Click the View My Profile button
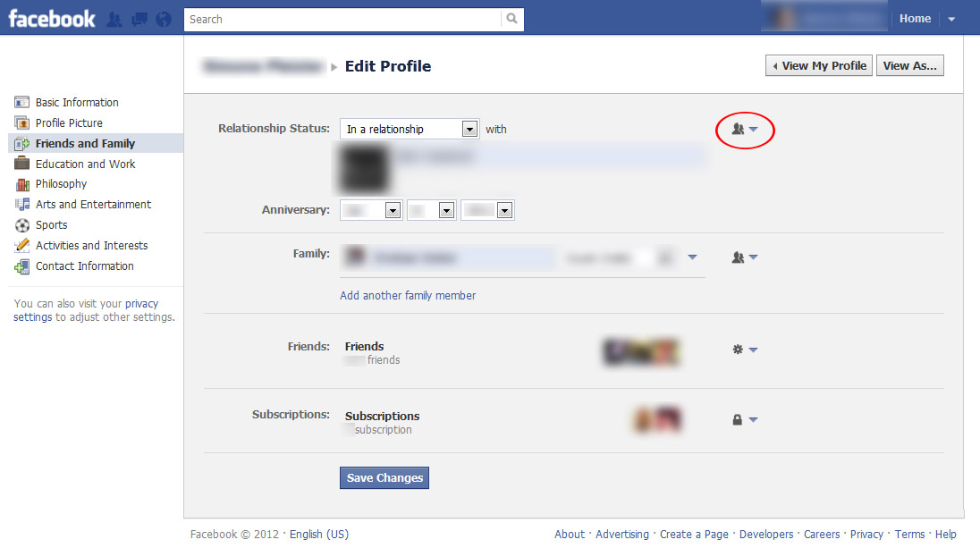Screen dimensions: 980x548 818,66
